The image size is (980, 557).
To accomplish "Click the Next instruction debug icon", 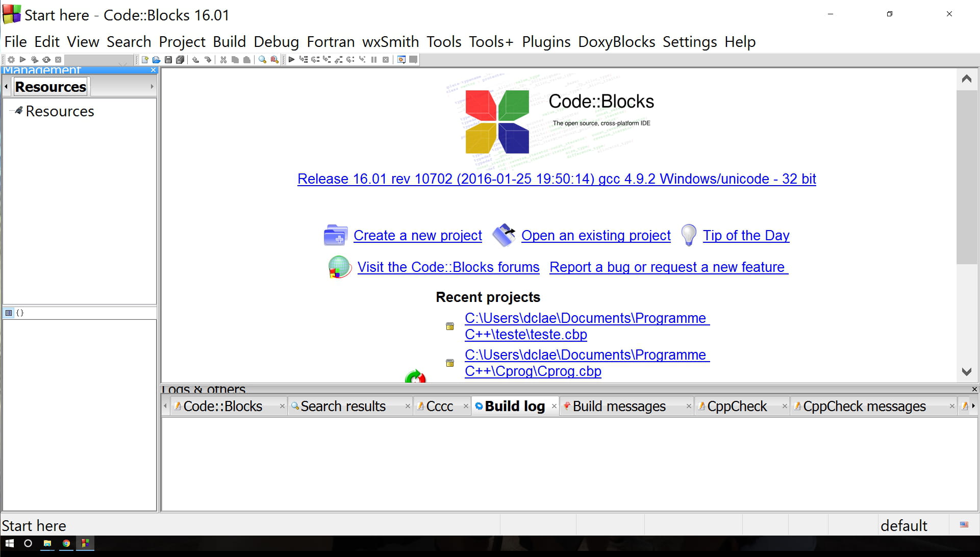I will pos(350,60).
